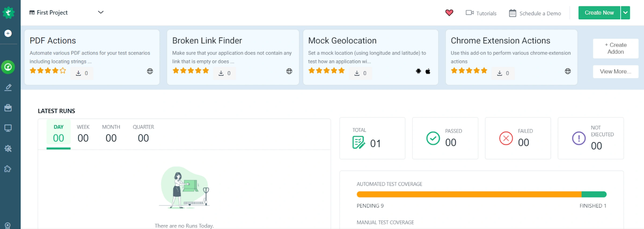Open the Broken Link Finder addon card
The height and width of the screenshot is (229, 644).
pos(233,57)
